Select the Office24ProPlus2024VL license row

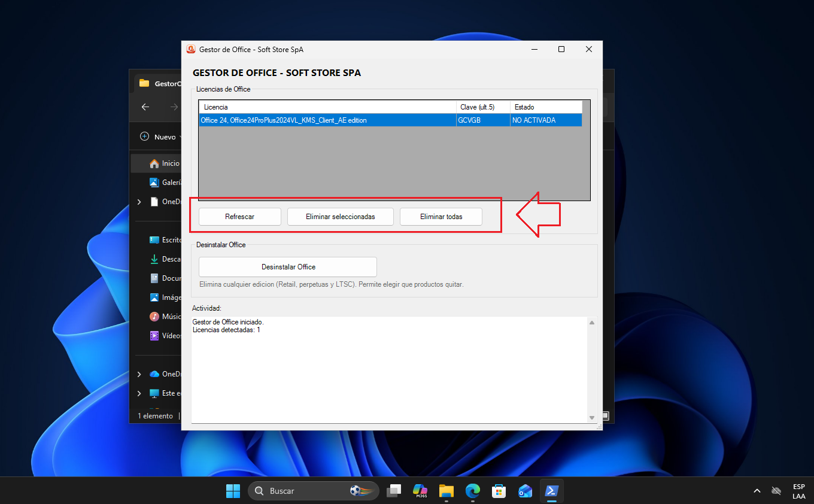(x=390, y=120)
